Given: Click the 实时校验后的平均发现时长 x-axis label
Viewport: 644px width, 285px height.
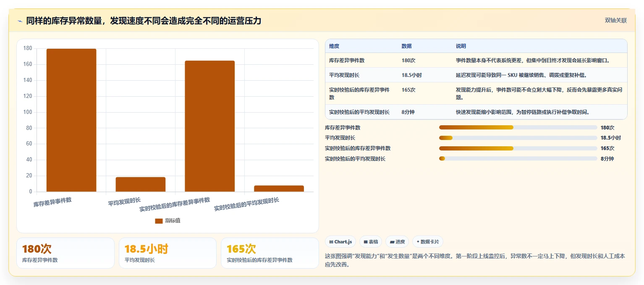Looking at the screenshot, I should pos(246,204).
